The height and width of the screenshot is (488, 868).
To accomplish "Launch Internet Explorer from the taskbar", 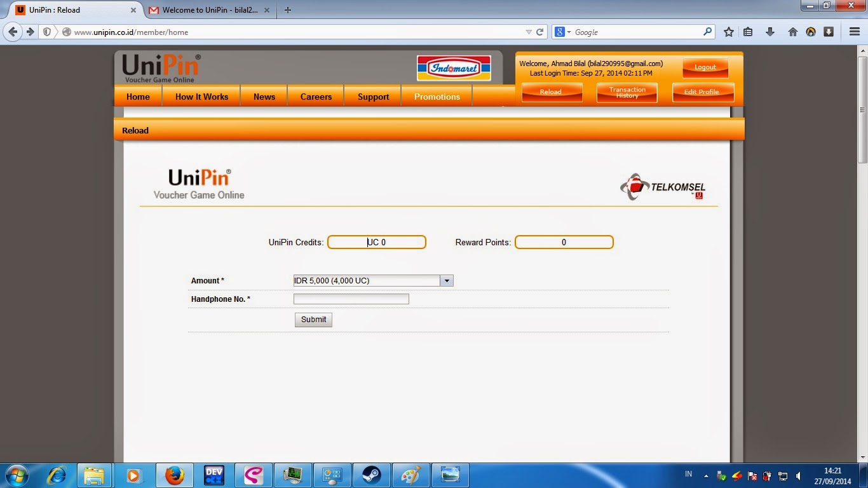I will coord(57,475).
